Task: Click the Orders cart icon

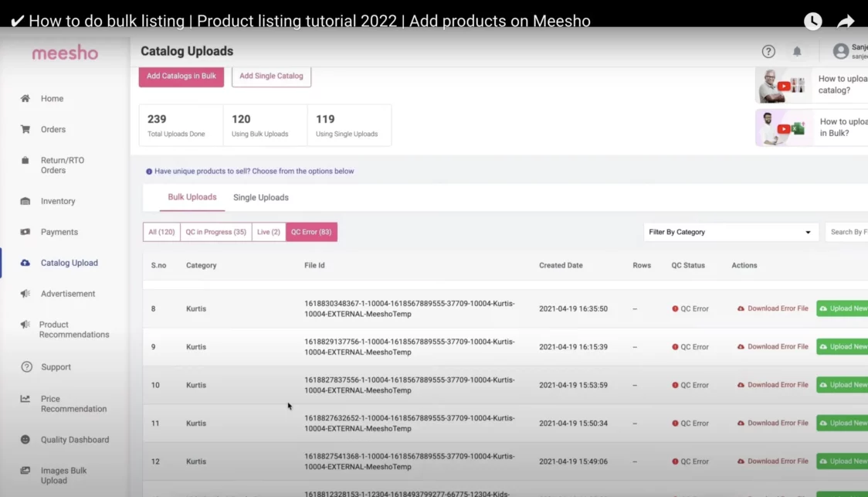Action: click(25, 129)
